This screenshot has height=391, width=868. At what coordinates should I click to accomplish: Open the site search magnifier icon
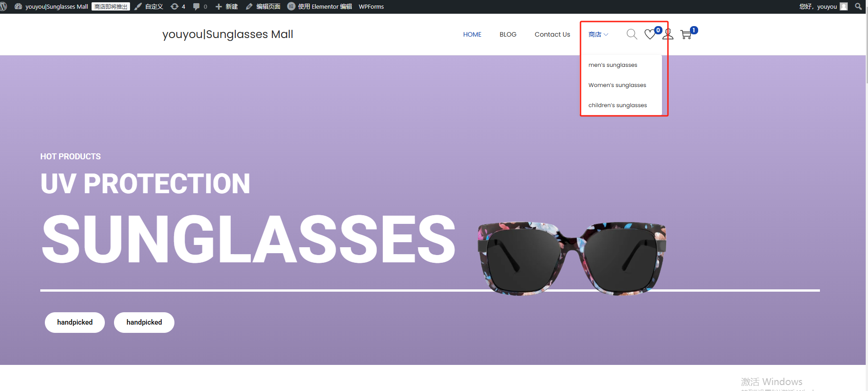[x=631, y=34]
